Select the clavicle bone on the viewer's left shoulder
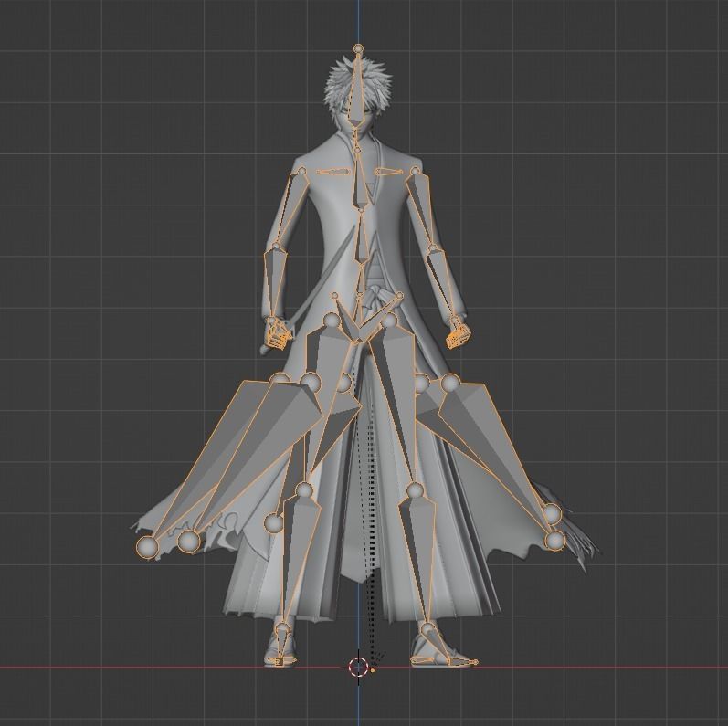Screen dimensions: 728x726 pyautogui.click(x=333, y=172)
